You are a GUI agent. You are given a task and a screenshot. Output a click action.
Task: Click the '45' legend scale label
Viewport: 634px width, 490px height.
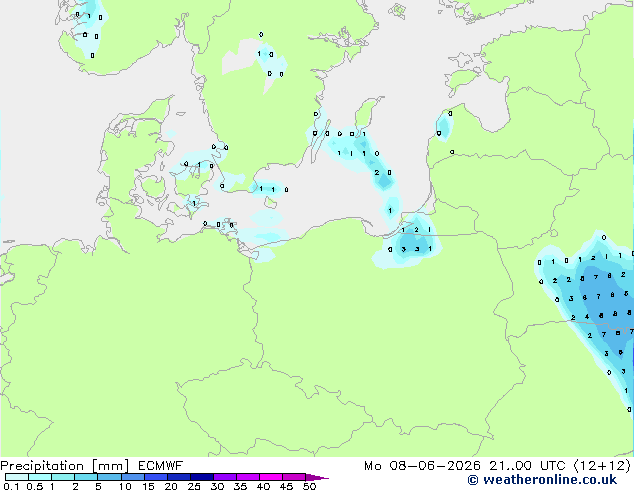(286, 486)
